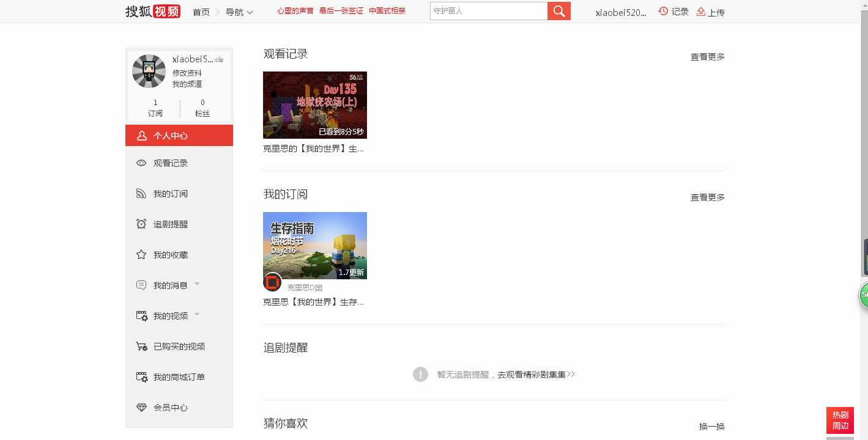The width and height of the screenshot is (868, 440).
Task: Click the film-gear icon for 我的商城订单
Action: pyautogui.click(x=142, y=377)
